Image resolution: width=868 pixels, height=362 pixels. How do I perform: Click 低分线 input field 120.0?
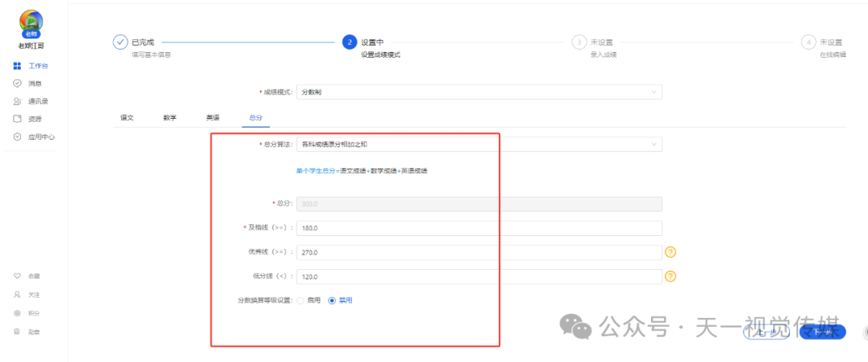(x=479, y=276)
